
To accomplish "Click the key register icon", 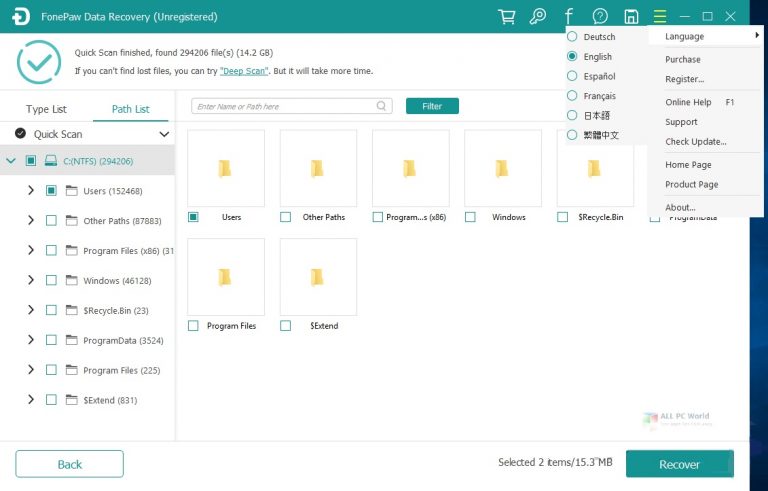I will 537,17.
